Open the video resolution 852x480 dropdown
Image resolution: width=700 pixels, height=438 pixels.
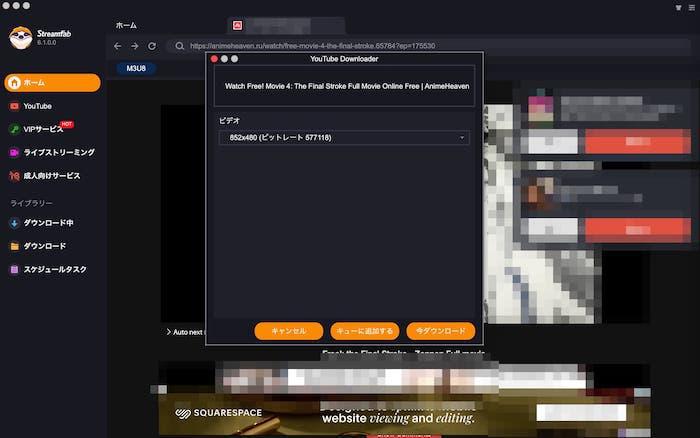click(344, 138)
